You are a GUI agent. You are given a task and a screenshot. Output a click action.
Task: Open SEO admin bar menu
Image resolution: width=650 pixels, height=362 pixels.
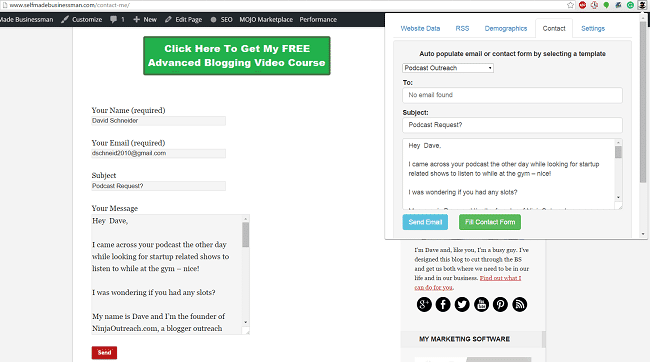click(221, 19)
